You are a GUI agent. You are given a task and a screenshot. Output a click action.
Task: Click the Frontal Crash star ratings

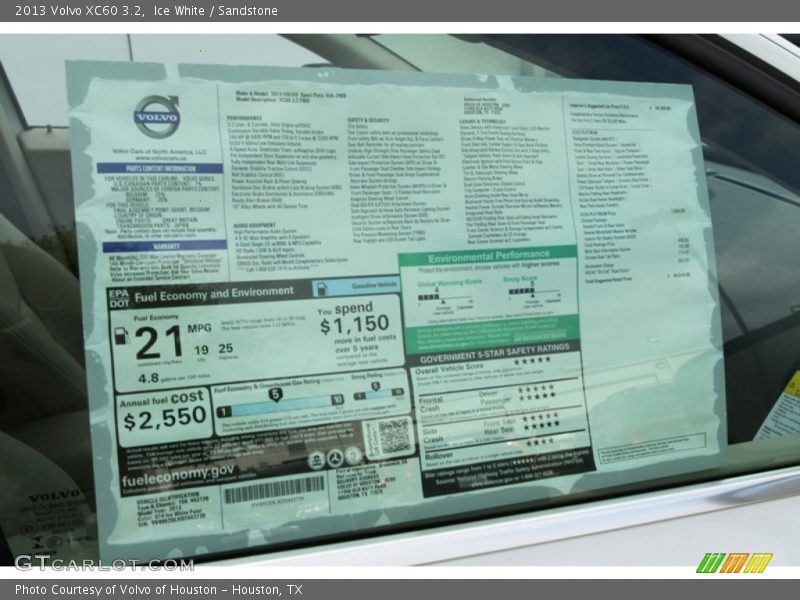(x=537, y=393)
